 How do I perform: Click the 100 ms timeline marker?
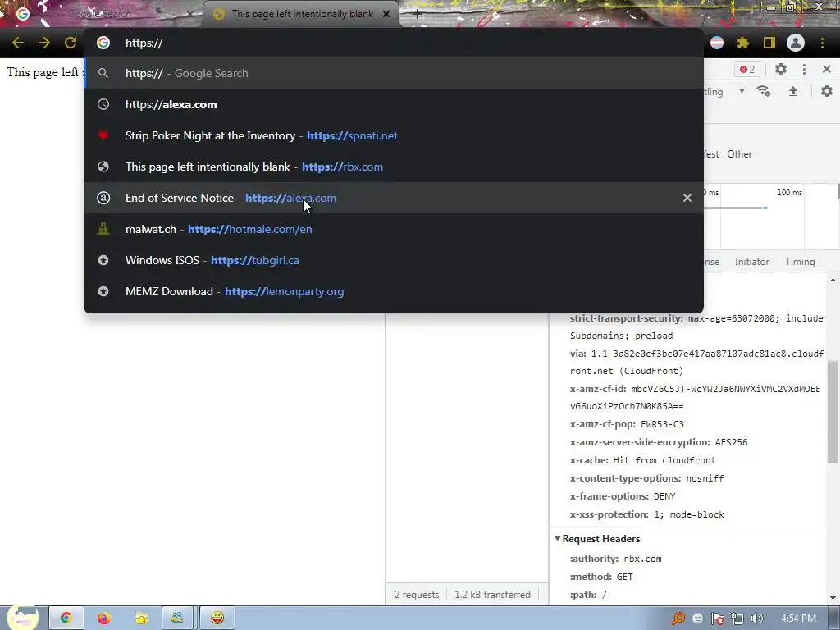[x=790, y=192]
